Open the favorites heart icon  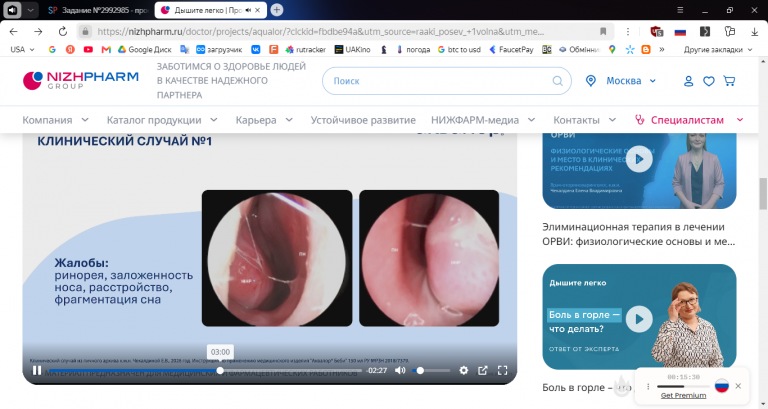(709, 81)
